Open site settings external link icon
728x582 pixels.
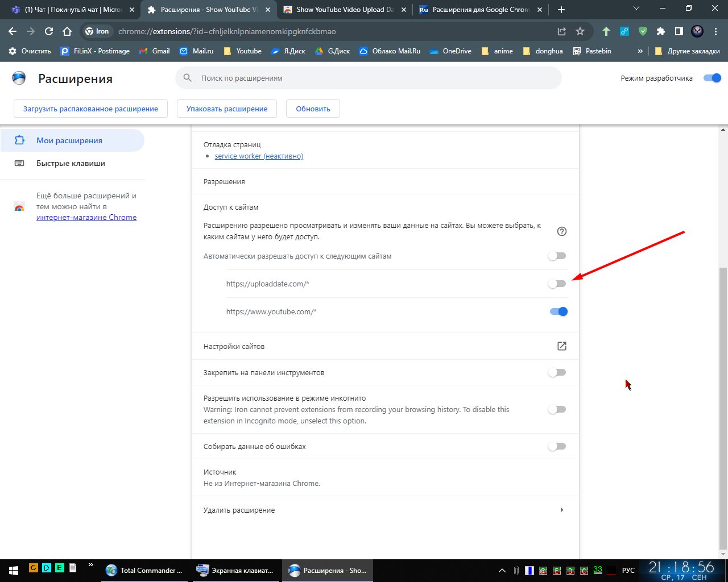[x=561, y=346]
